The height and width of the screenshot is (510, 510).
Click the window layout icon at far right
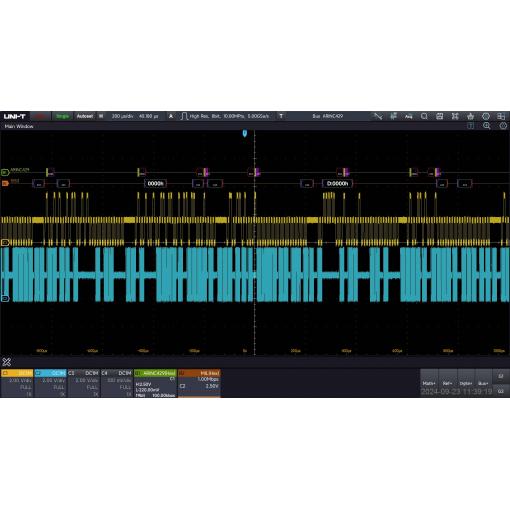pos(501,116)
